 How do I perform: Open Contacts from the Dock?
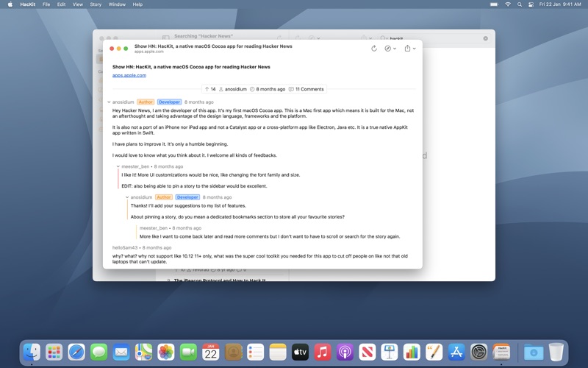(233, 353)
